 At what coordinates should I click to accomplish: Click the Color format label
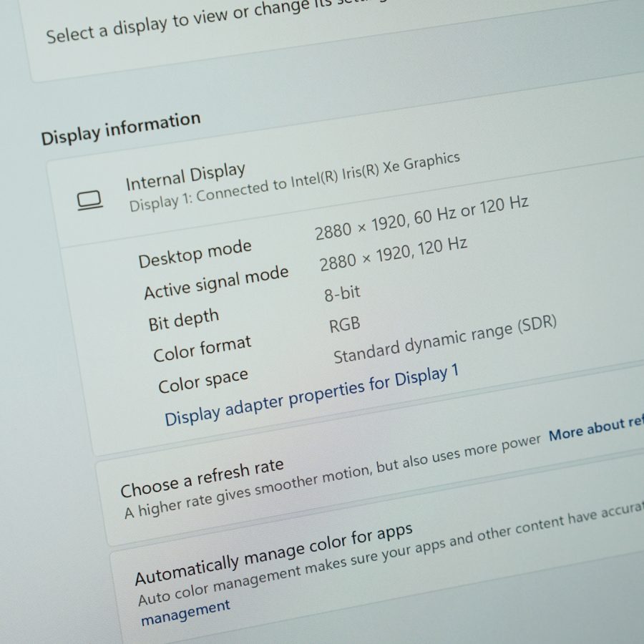coord(202,348)
